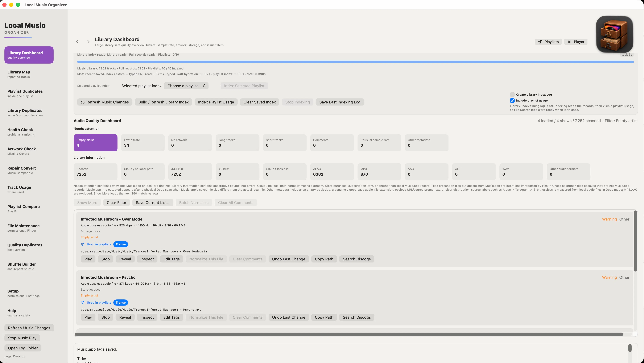Select the Library Dashboard sidebar item
The width and height of the screenshot is (644, 363).
[29, 55]
